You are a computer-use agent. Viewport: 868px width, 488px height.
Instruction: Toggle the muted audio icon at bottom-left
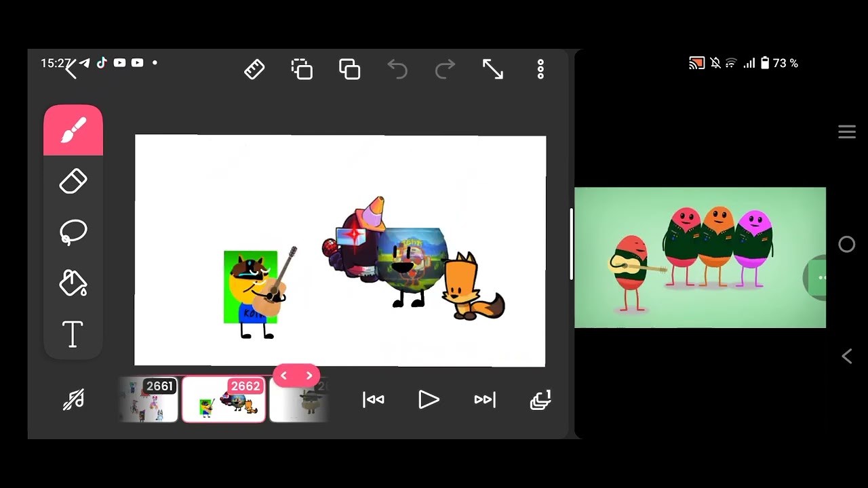(x=73, y=400)
